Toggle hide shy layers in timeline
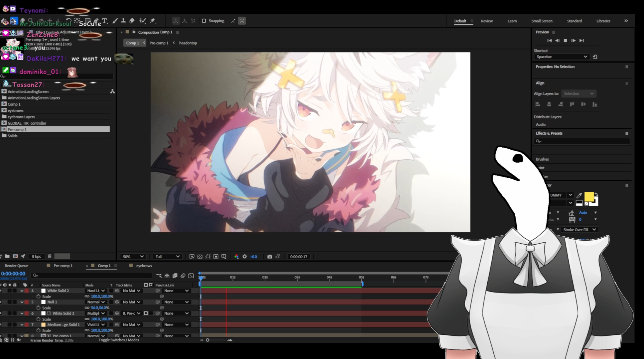The height and width of the screenshot is (359, 644). tap(167, 276)
